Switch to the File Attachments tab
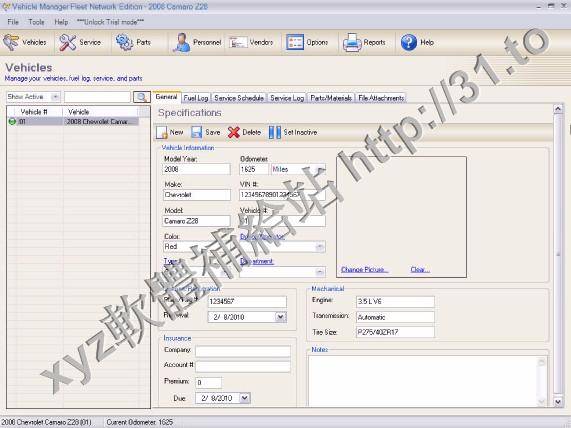571x428 pixels. [x=381, y=98]
